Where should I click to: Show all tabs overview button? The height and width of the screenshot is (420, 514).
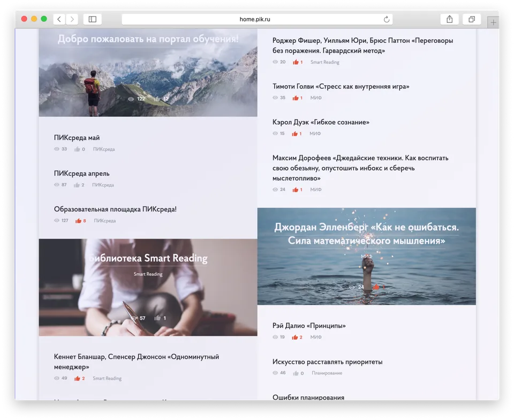(472, 19)
